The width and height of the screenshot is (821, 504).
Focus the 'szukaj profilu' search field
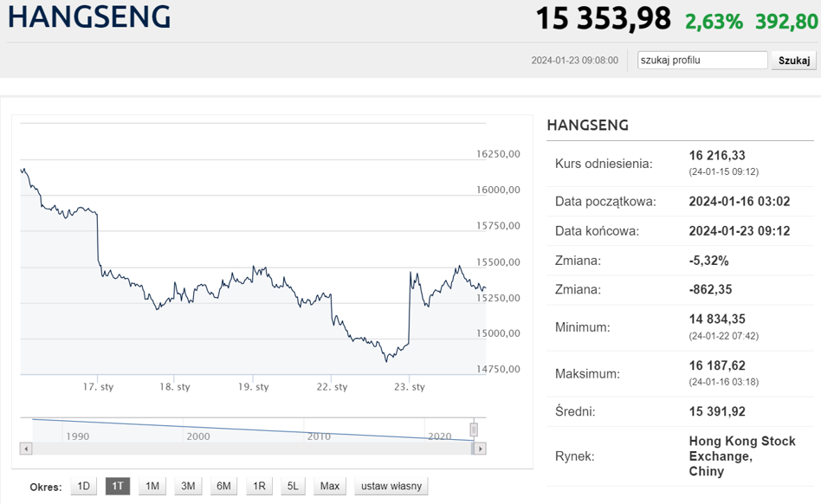click(702, 61)
